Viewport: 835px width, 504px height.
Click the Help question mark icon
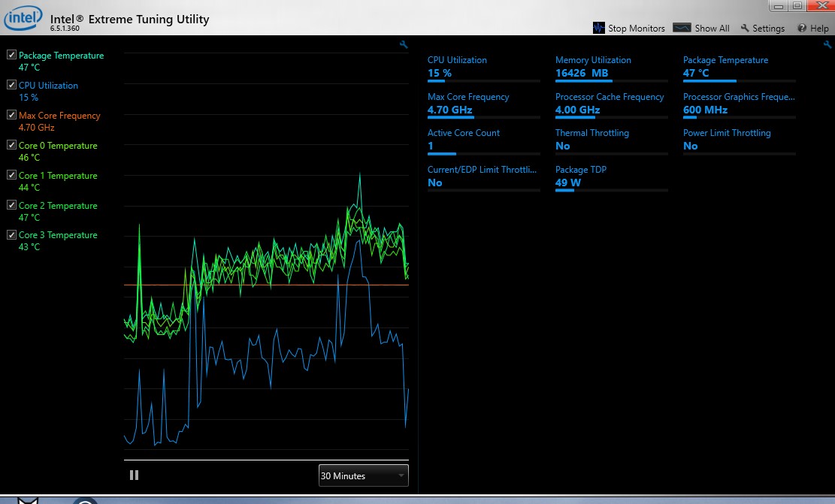click(x=802, y=29)
